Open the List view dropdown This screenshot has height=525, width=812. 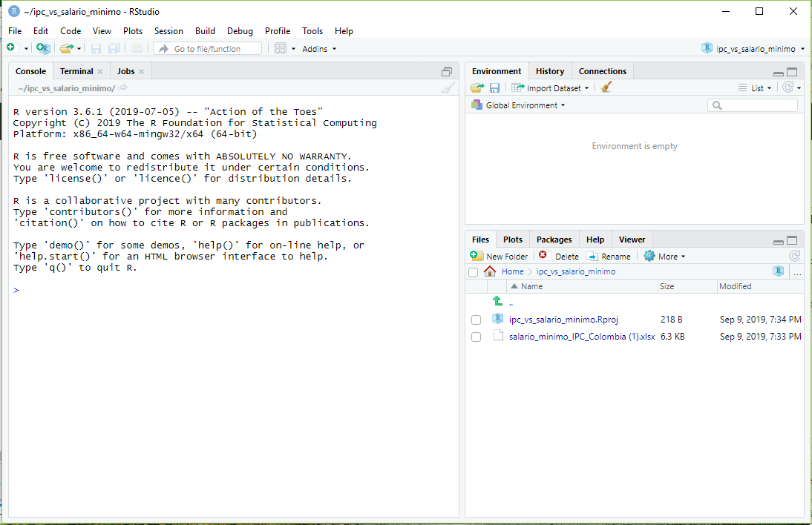[755, 88]
